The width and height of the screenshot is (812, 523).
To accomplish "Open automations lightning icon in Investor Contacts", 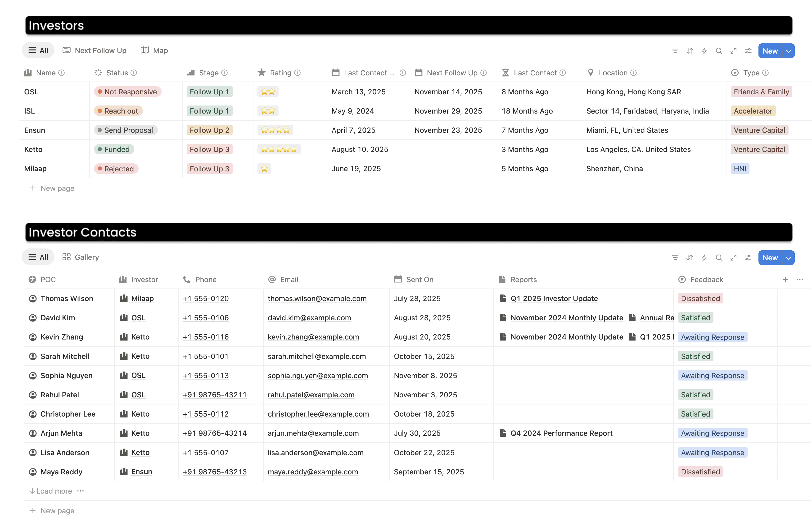I will tap(704, 258).
